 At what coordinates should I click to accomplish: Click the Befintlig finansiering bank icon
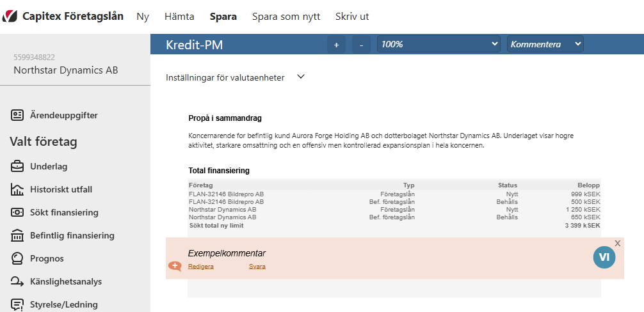click(x=17, y=235)
